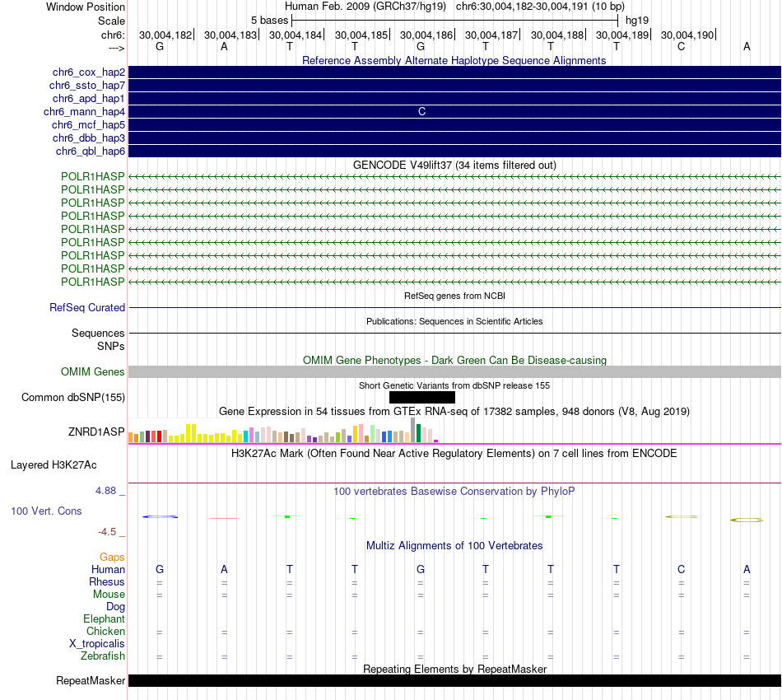Viewport: 782px width, 700px height.
Task: Click the blue PhyloP conservation mark under G
Action: (160, 516)
